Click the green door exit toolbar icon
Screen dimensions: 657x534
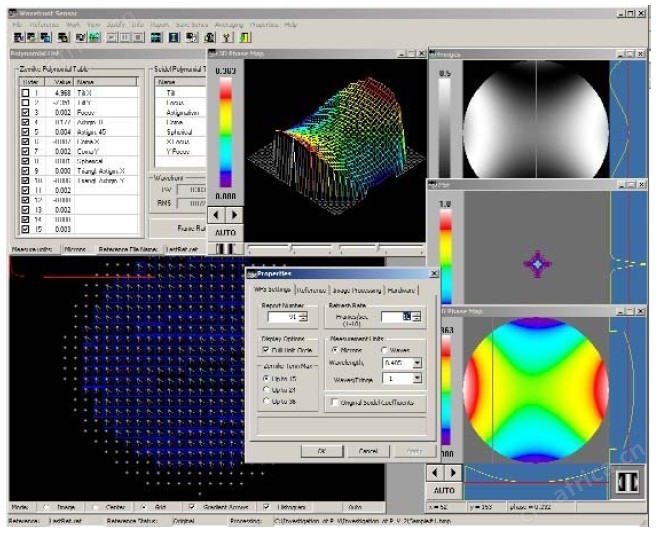pos(245,38)
